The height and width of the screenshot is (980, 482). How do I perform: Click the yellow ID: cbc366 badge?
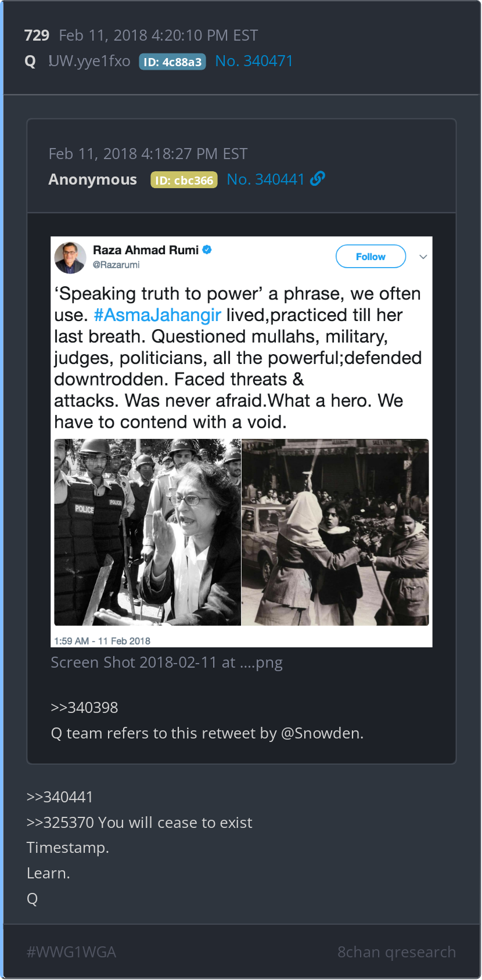tap(184, 180)
